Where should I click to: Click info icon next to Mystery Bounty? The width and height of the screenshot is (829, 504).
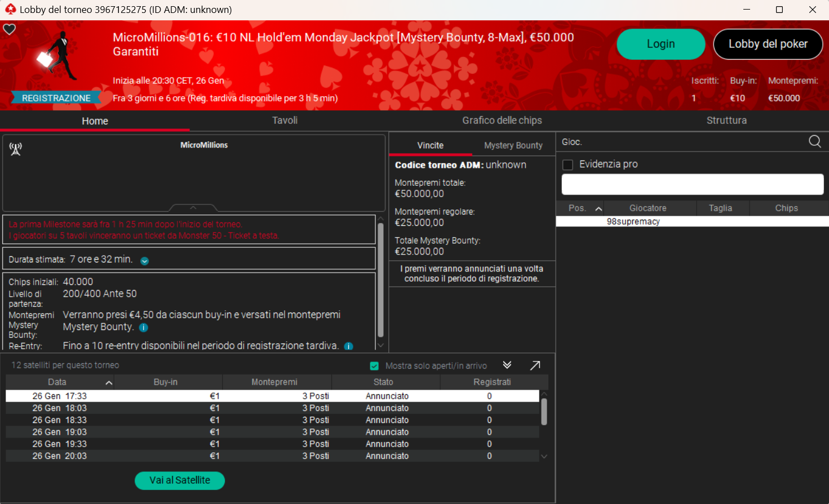pyautogui.click(x=144, y=328)
